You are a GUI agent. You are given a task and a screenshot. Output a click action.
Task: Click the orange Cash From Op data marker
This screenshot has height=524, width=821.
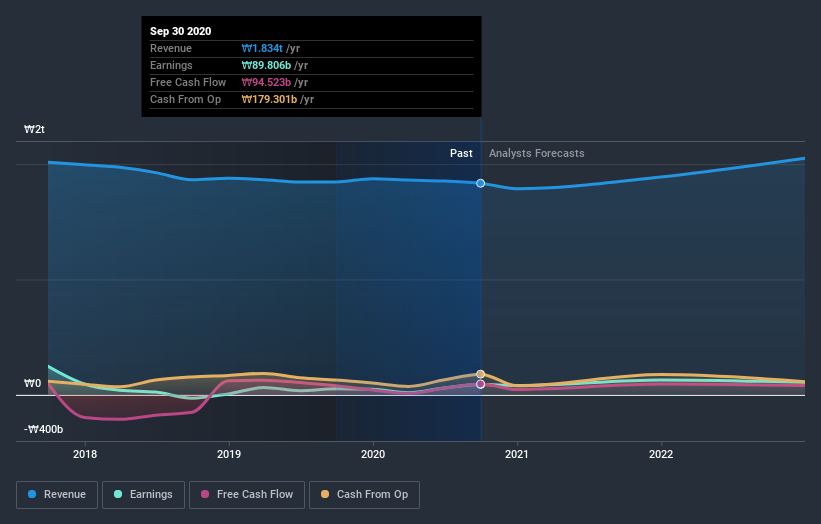tap(481, 374)
